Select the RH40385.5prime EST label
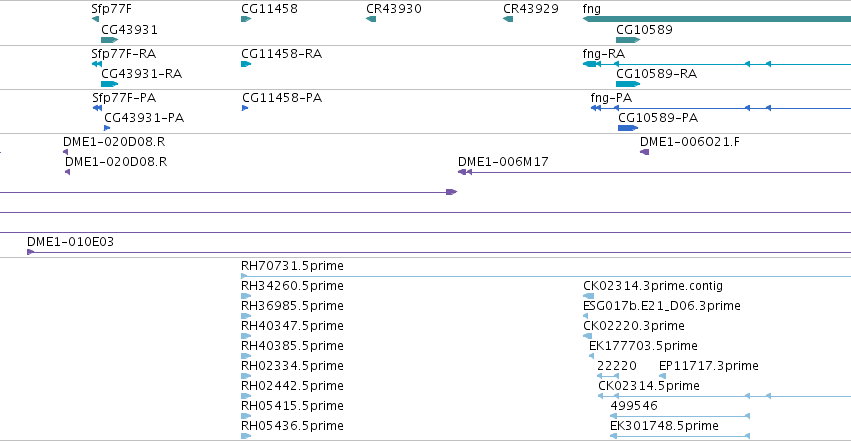Viewport: 851px width, 441px height. (x=293, y=346)
